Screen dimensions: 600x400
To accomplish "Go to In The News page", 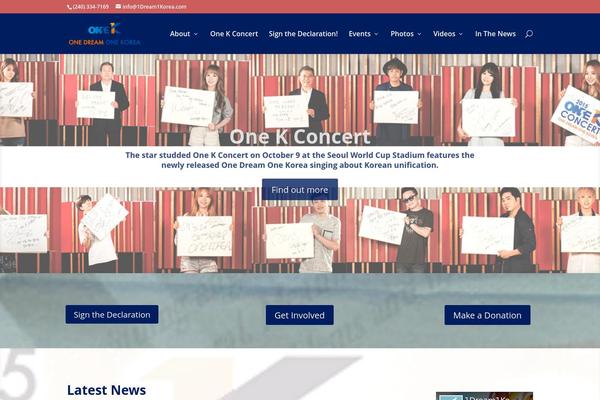I will point(495,34).
